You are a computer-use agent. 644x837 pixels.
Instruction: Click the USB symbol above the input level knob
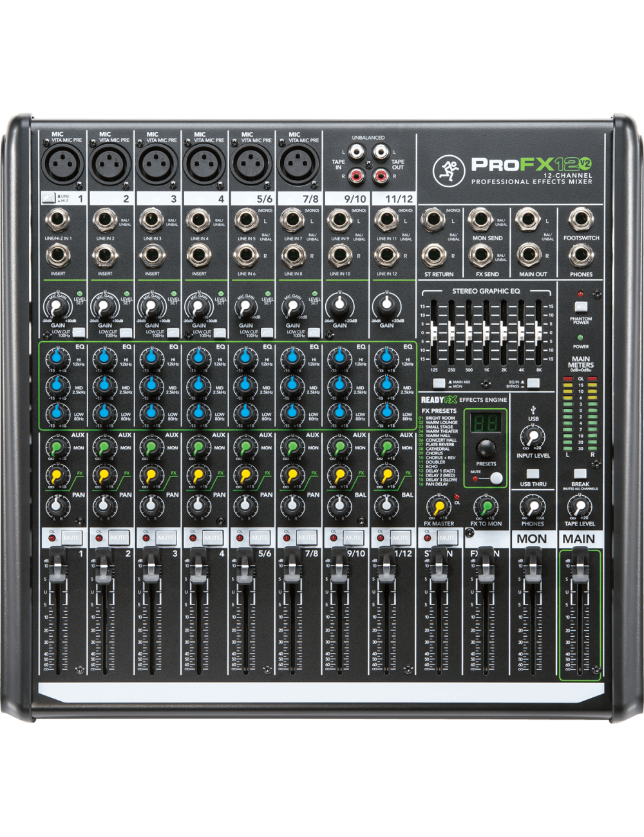coord(533,409)
